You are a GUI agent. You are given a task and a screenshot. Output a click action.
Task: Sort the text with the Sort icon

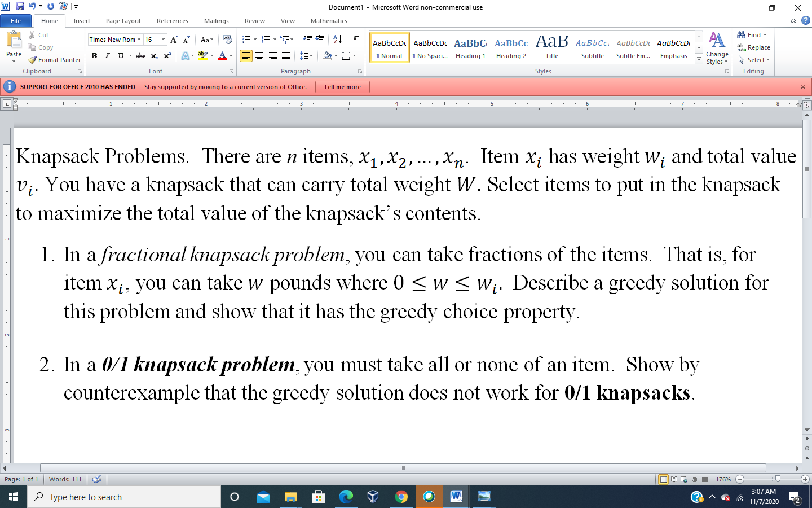click(337, 40)
